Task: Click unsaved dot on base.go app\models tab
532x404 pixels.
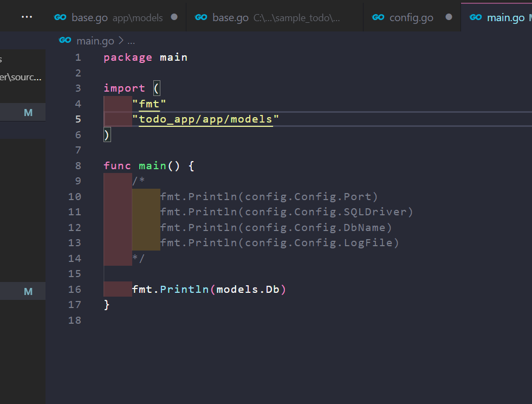Action: (x=174, y=17)
